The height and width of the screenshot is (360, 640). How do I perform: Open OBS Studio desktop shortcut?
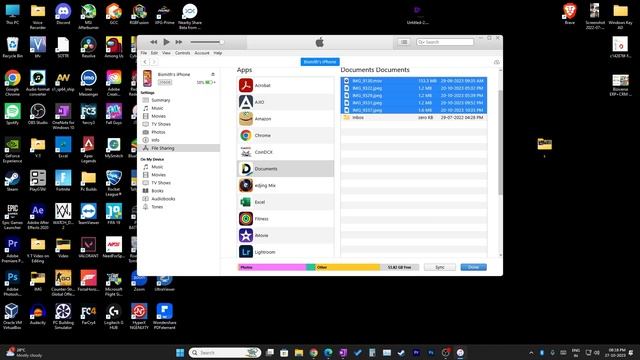(x=38, y=114)
